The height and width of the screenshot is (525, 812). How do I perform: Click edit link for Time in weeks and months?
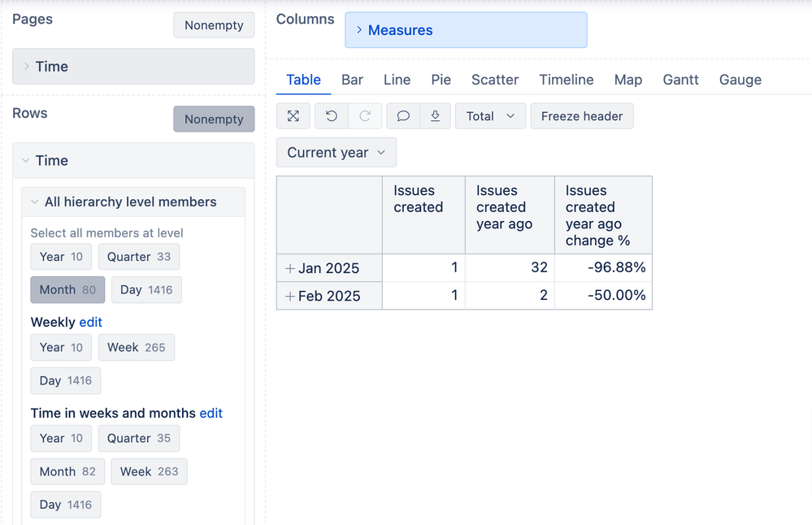click(x=211, y=413)
